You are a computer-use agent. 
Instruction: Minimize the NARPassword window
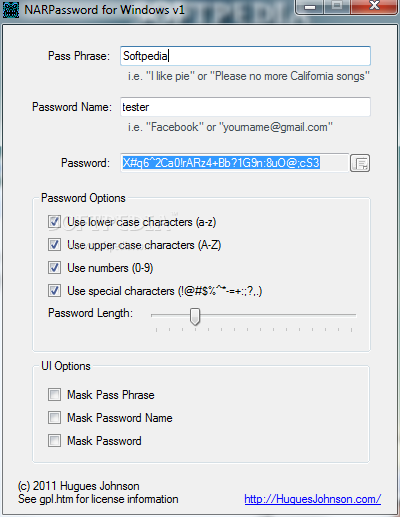[310, 6]
